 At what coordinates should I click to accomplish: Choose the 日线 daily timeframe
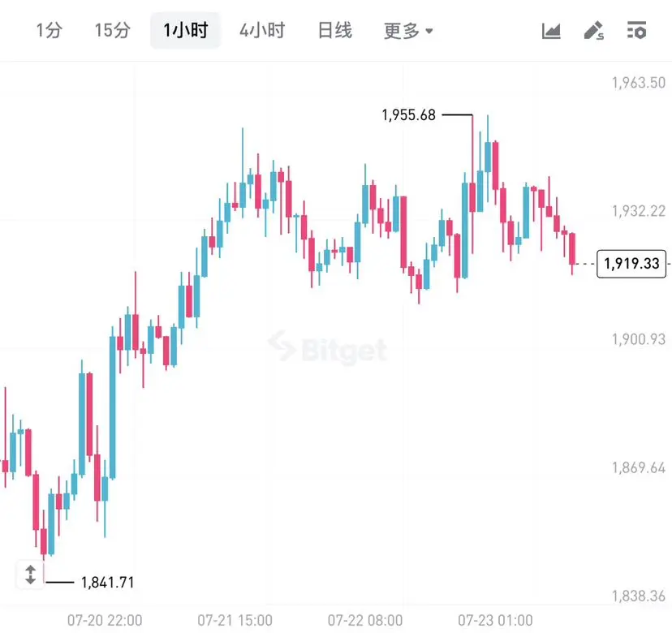tap(335, 31)
